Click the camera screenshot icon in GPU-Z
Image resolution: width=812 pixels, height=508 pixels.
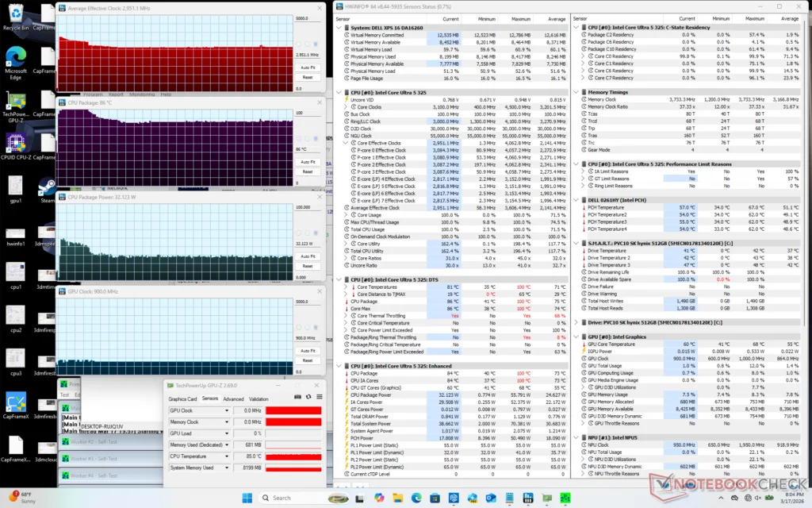297,396
